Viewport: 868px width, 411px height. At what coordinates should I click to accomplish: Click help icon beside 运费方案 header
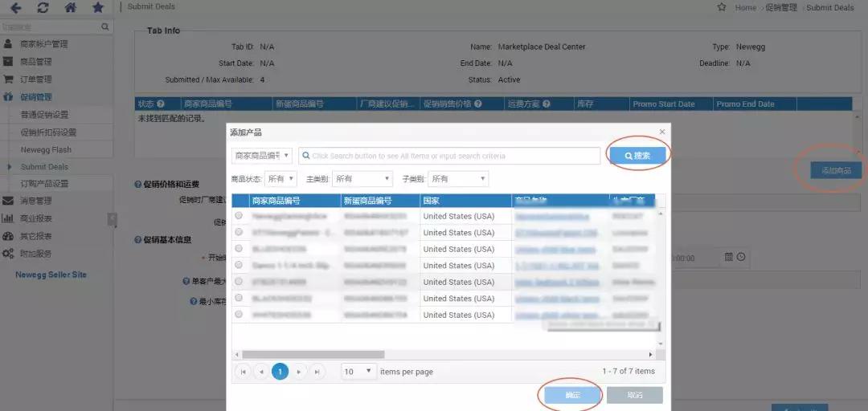click(x=546, y=104)
